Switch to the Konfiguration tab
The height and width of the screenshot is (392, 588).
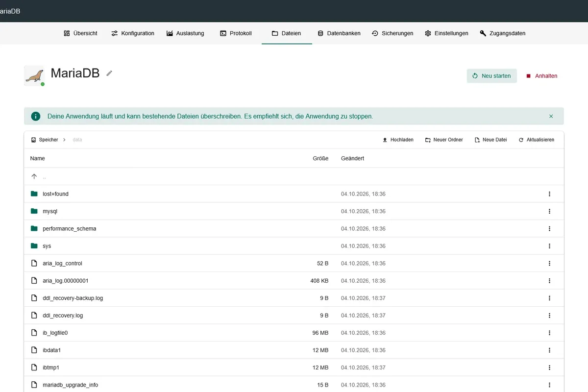coord(133,33)
